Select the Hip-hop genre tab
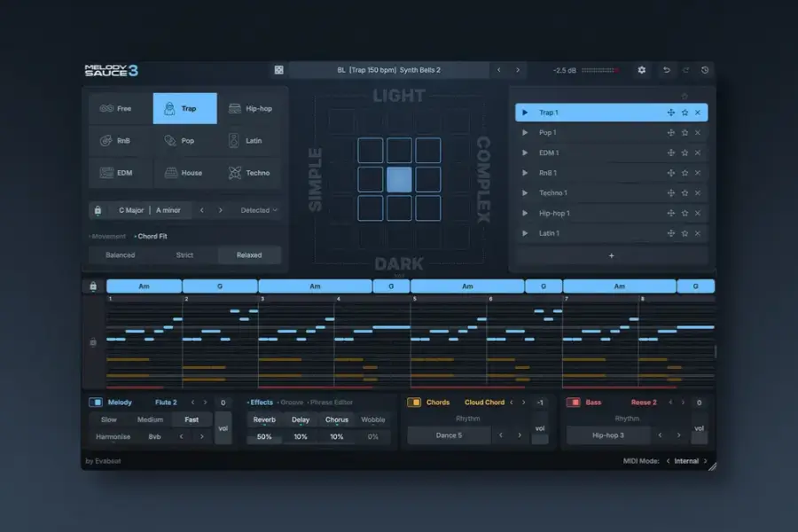798x532 pixels. pyautogui.click(x=249, y=108)
